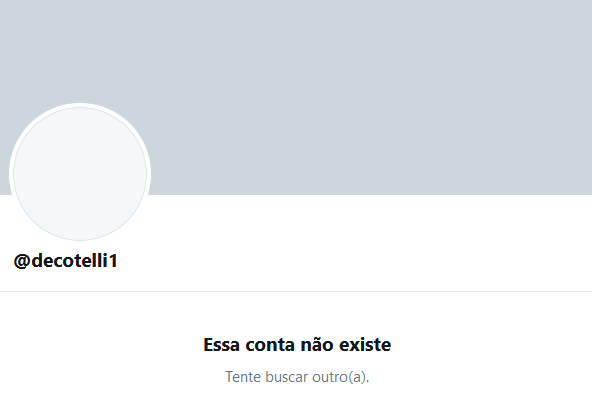Image resolution: width=592 pixels, height=411 pixels.
Task: Click the blank area above the heading
Action: pyautogui.click(x=296, y=313)
